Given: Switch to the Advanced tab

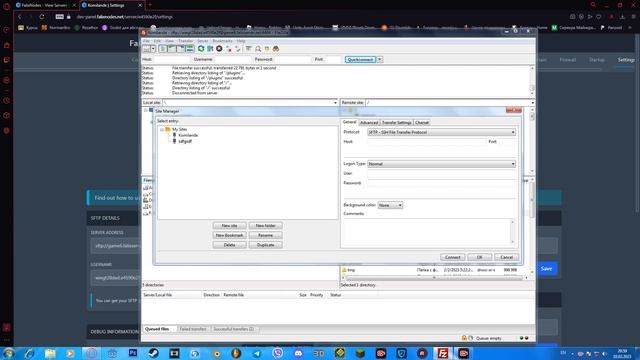Looking at the screenshot, I should 369,122.
